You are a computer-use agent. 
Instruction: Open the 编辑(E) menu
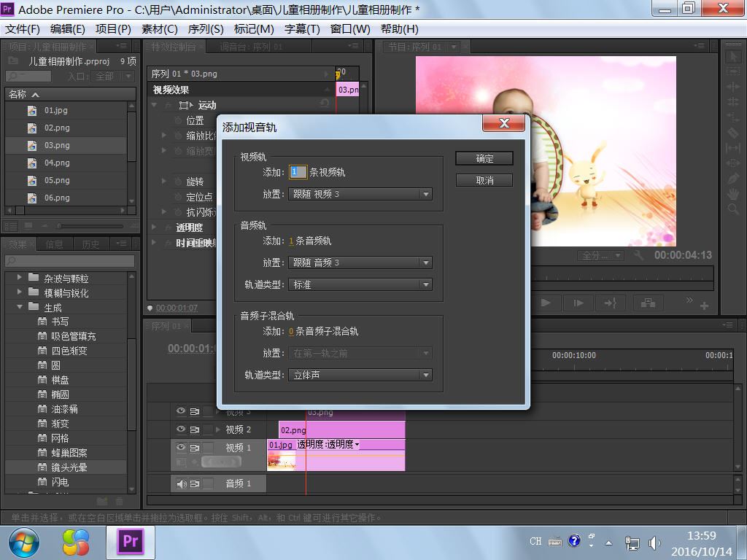coord(68,29)
